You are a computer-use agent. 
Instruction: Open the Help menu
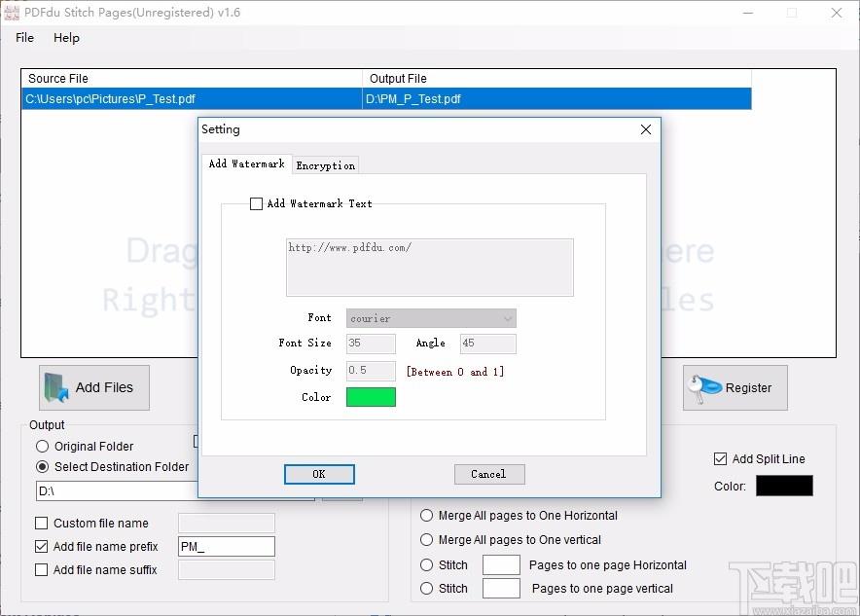click(x=66, y=38)
